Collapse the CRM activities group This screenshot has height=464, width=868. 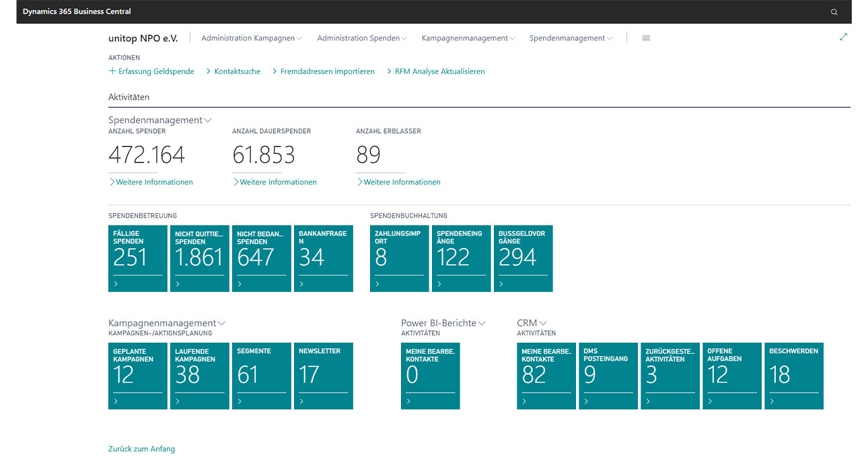click(543, 323)
